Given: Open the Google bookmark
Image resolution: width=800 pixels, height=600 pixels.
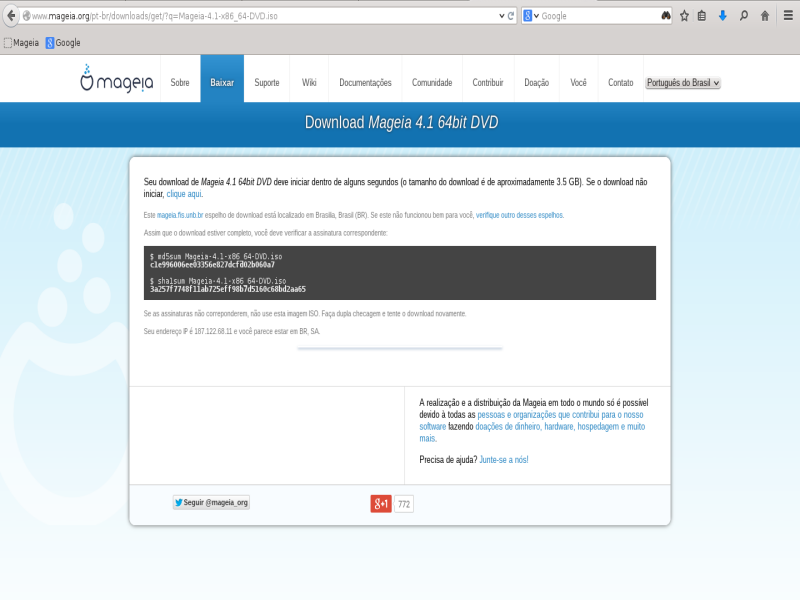Looking at the screenshot, I should (63, 43).
